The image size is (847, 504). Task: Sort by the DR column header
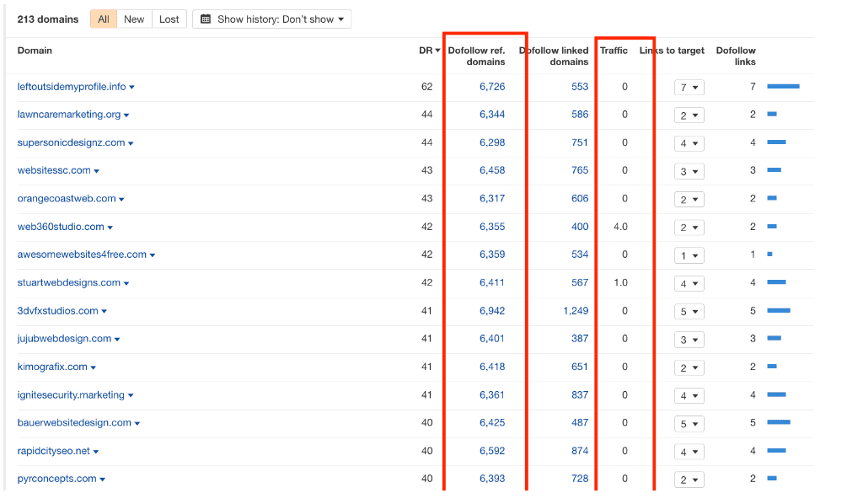(430, 51)
